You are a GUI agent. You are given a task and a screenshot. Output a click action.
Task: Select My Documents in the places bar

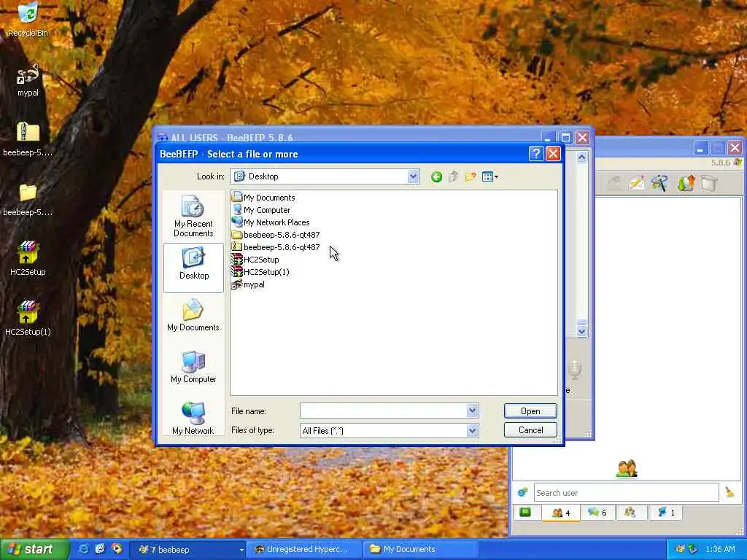coord(193,315)
